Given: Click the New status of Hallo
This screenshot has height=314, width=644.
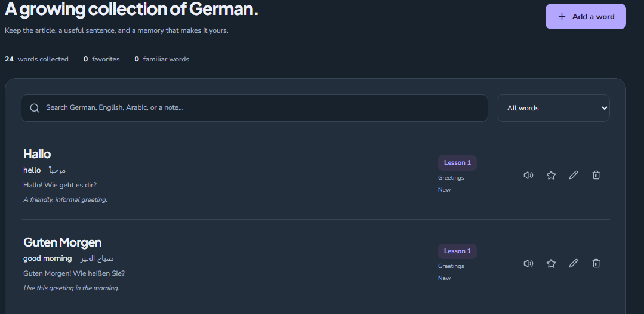Looking at the screenshot, I should coord(445,190).
